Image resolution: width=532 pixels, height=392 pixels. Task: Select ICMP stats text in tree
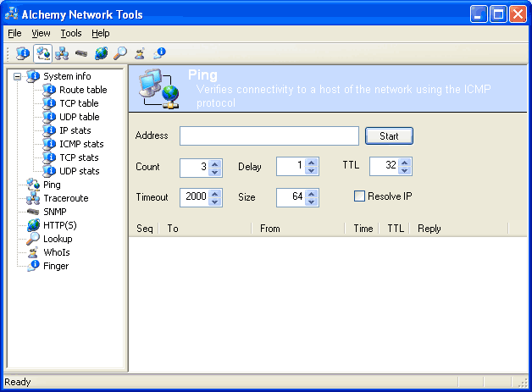[81, 144]
